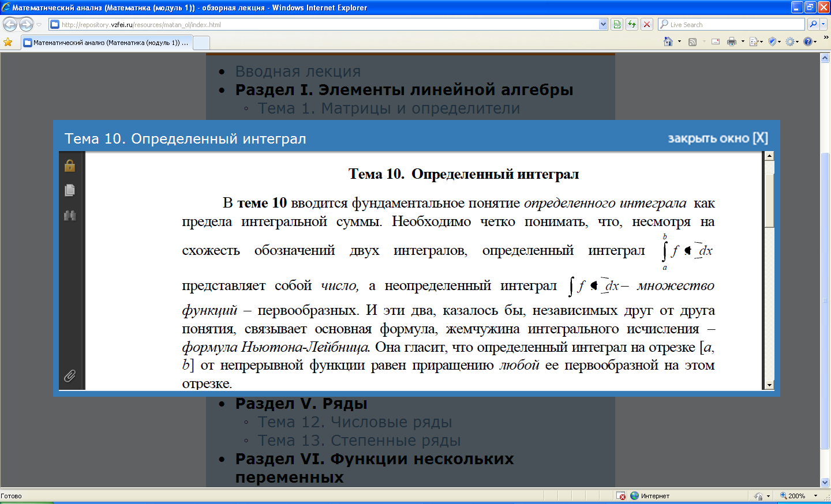Viewport: 831px width, 504px height.
Task: Open a new blank tab
Action: click(x=201, y=43)
